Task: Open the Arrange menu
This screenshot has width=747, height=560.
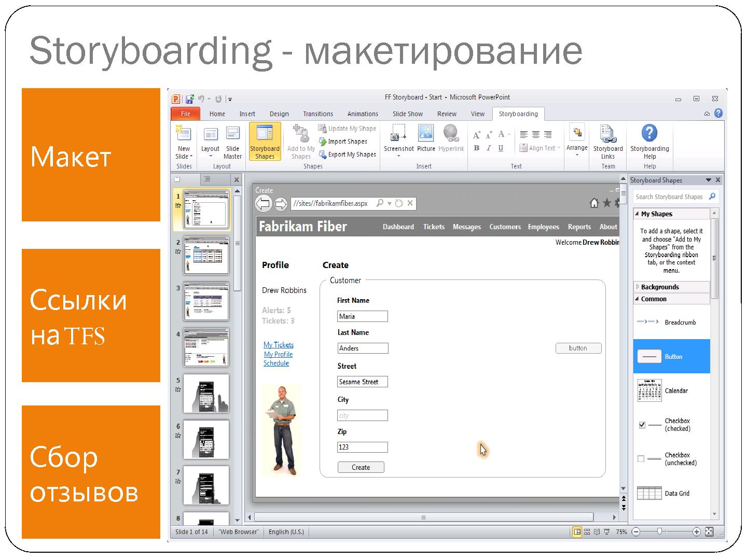Action: (577, 140)
